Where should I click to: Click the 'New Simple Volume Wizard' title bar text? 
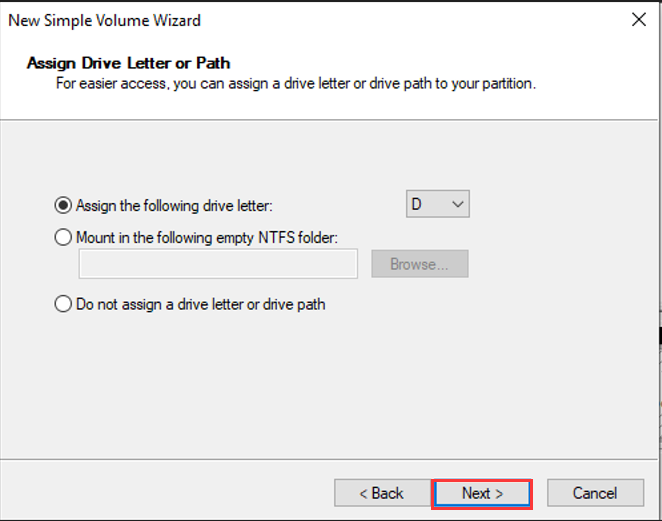tap(104, 20)
